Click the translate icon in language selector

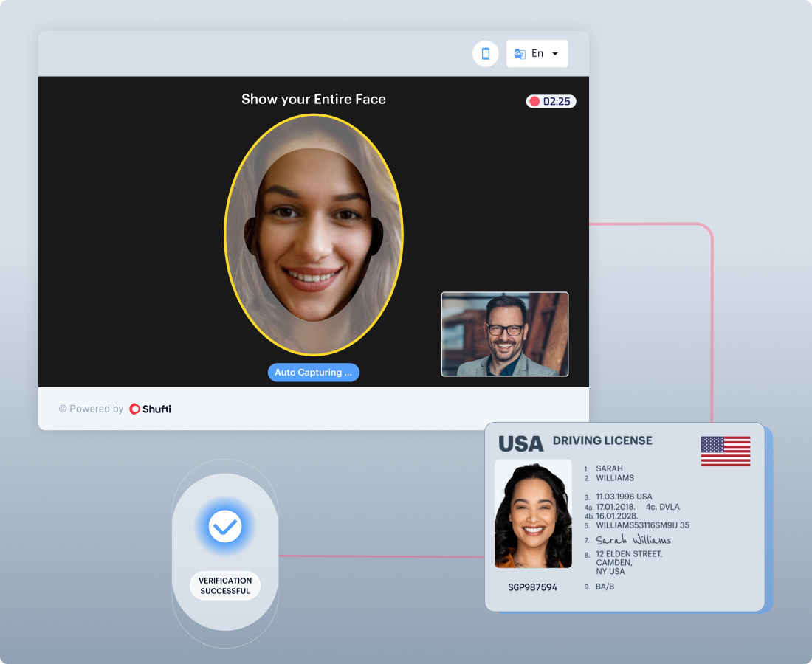[520, 54]
